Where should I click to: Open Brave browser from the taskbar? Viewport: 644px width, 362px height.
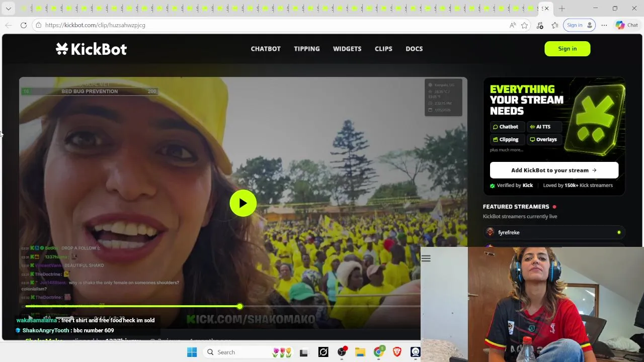[397, 352]
